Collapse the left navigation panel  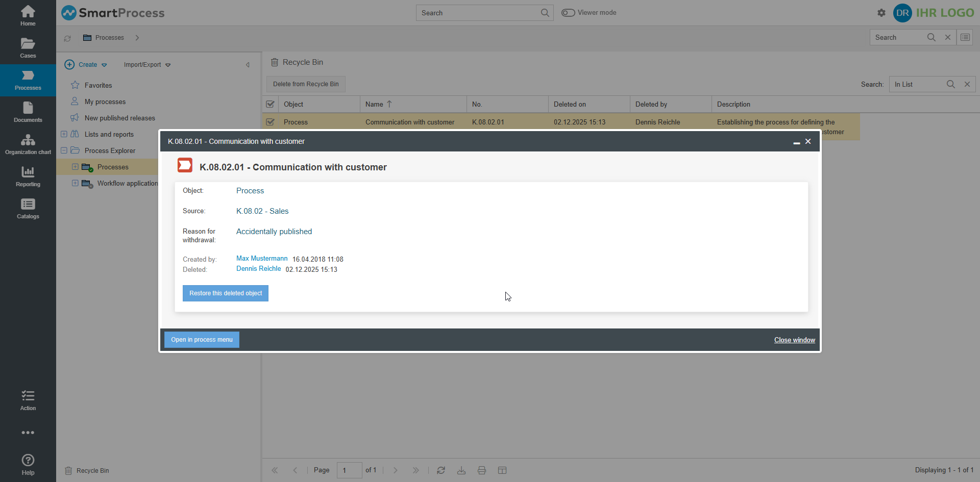[248, 65]
